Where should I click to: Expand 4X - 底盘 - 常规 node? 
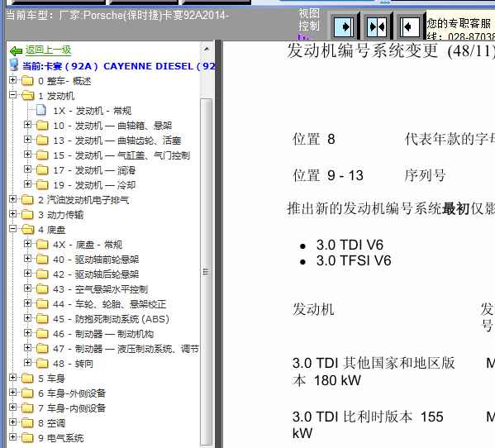(x=28, y=243)
